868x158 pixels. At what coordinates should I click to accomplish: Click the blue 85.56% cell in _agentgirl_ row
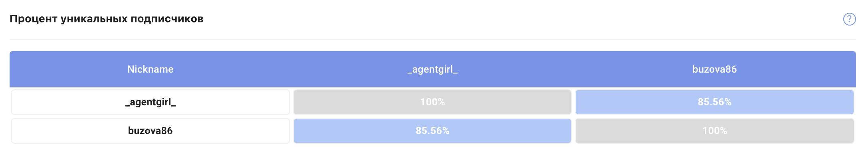[715, 102]
